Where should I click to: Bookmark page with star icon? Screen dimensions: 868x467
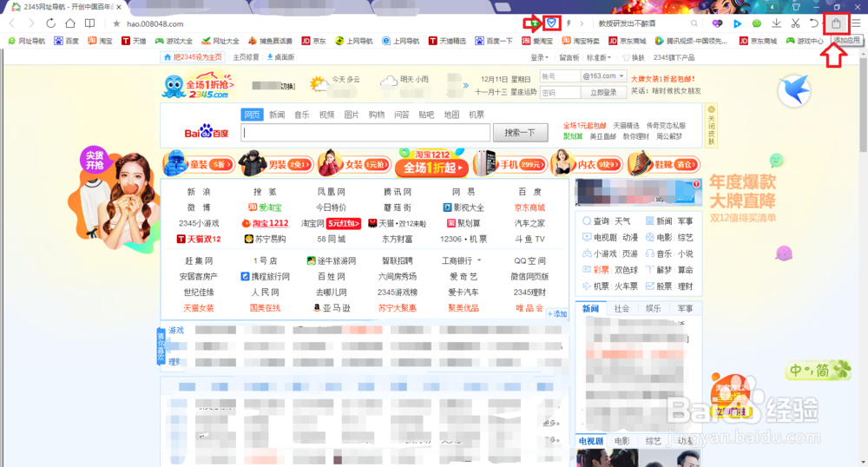pyautogui.click(x=116, y=23)
